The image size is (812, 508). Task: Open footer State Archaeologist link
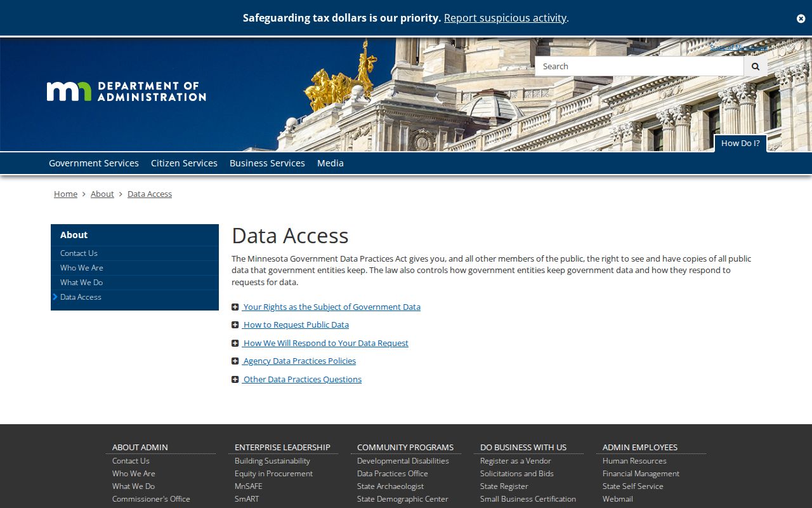(390, 486)
